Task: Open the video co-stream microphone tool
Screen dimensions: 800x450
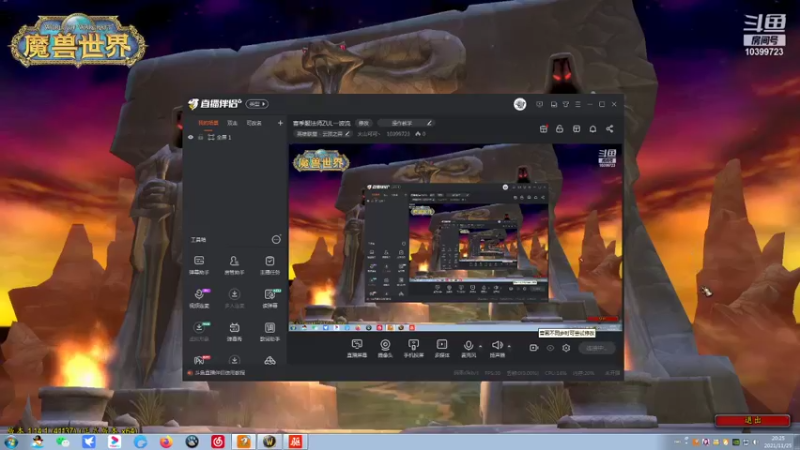Action: pos(199,298)
